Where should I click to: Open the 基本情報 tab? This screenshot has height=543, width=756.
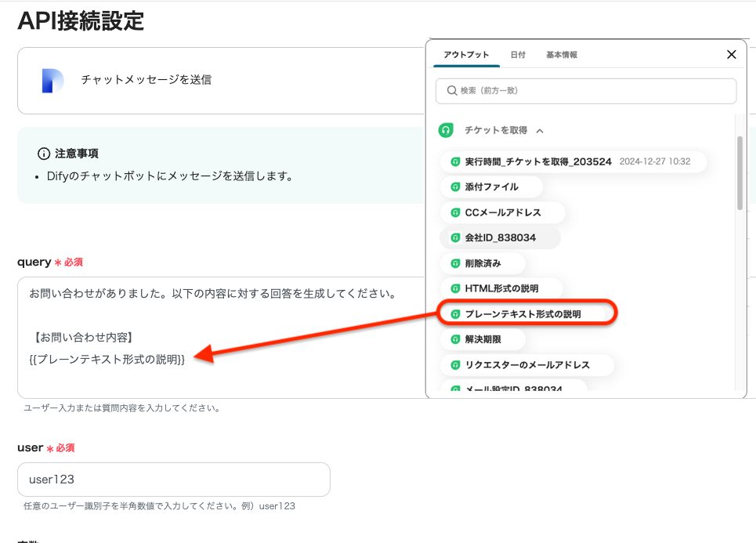(562, 55)
